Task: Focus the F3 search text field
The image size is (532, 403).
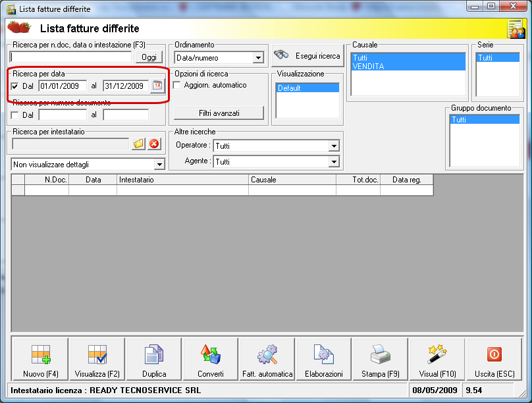Action: pos(70,57)
